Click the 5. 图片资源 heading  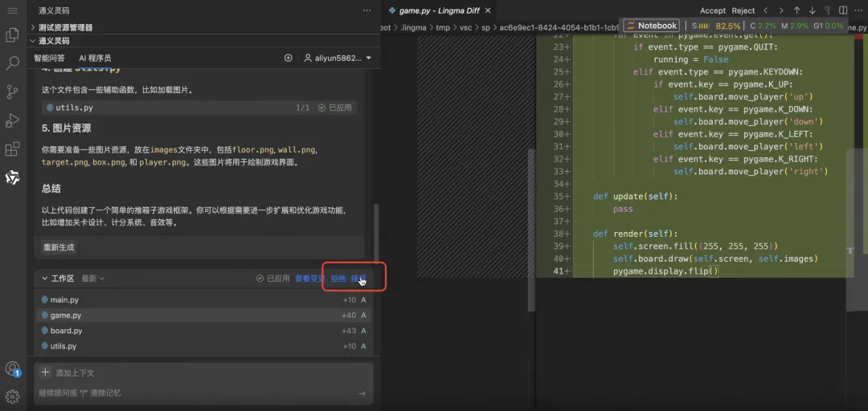(67, 128)
